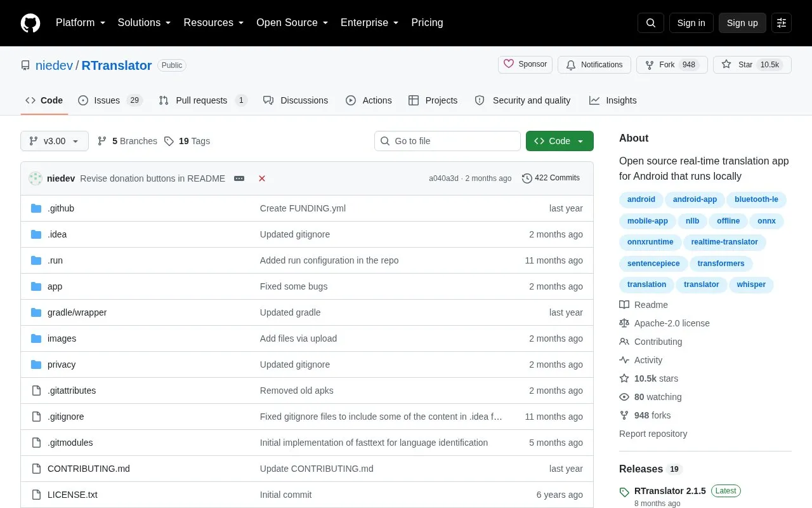Open the GitHub home logo
The image size is (812, 508).
click(30, 23)
